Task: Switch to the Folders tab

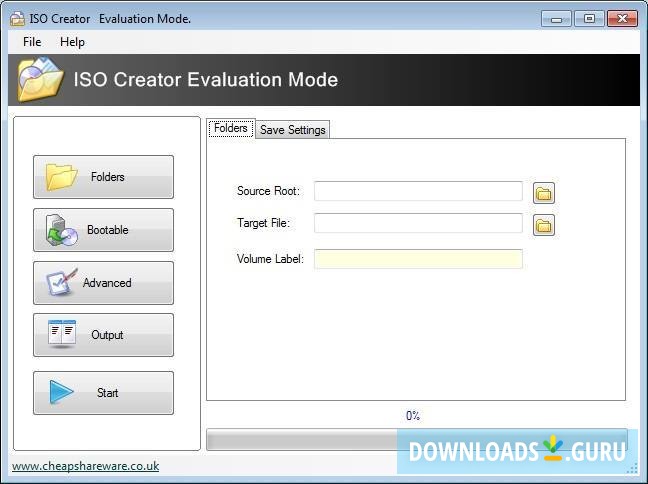Action: tap(231, 129)
